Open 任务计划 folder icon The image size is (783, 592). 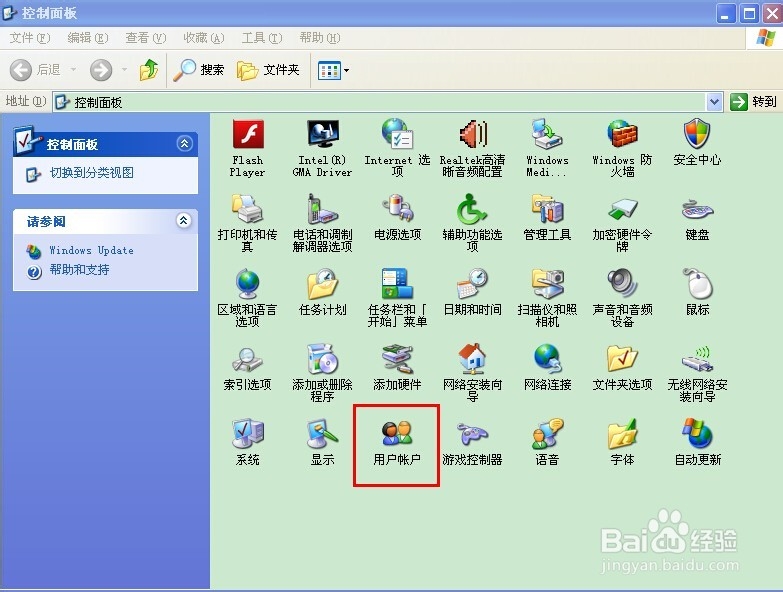tap(323, 293)
